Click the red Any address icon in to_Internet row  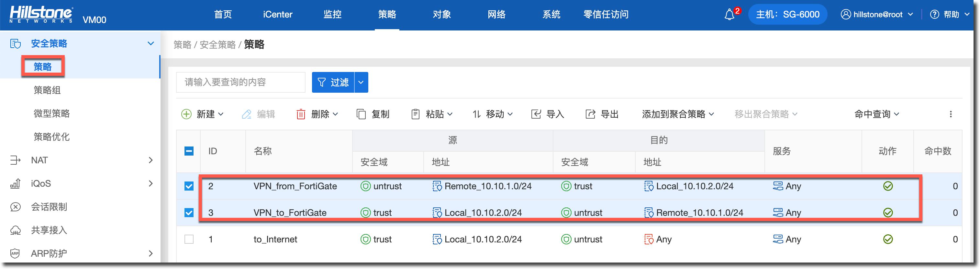tap(649, 239)
